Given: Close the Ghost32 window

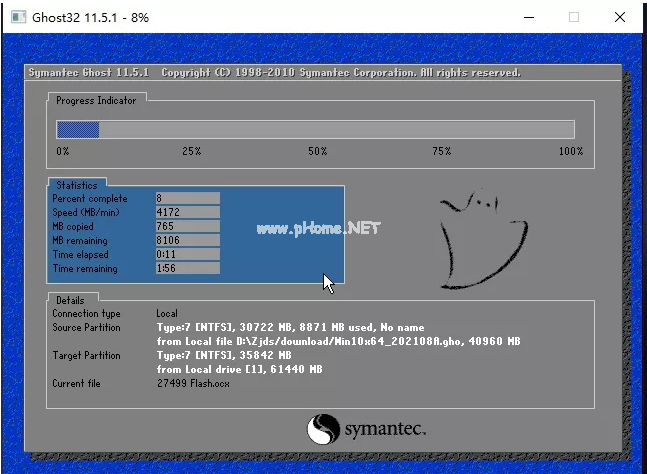Looking at the screenshot, I should pos(620,16).
